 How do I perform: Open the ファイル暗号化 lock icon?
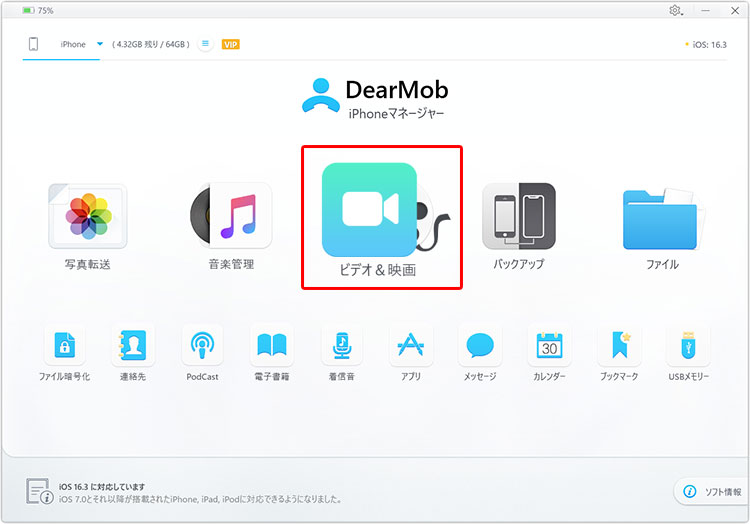pyautogui.click(x=65, y=345)
